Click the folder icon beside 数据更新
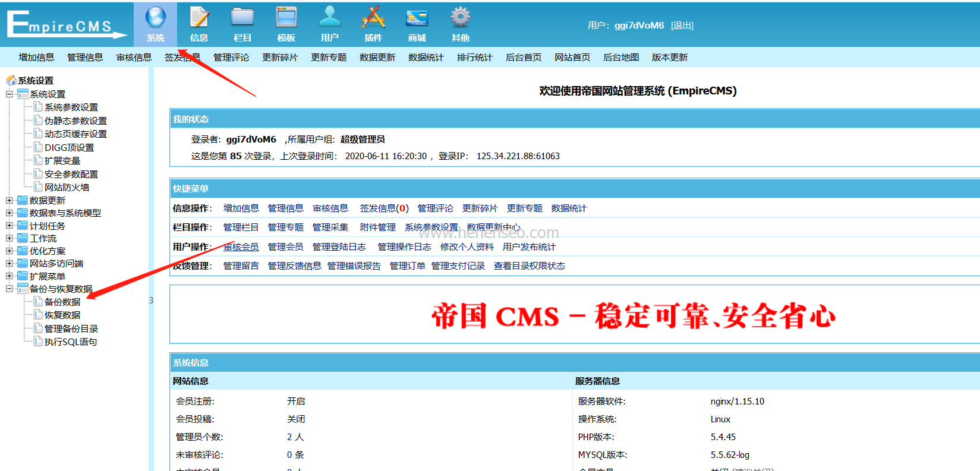Viewport: 980px width, 471px height. coord(23,200)
